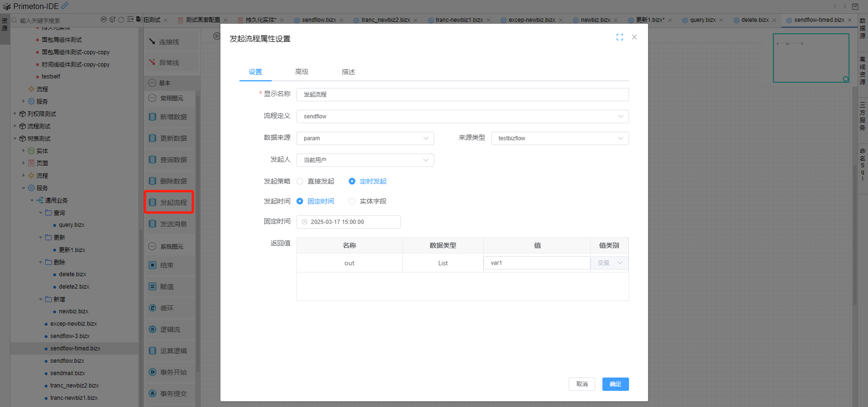Select the 实体字段 radio option

pos(352,201)
